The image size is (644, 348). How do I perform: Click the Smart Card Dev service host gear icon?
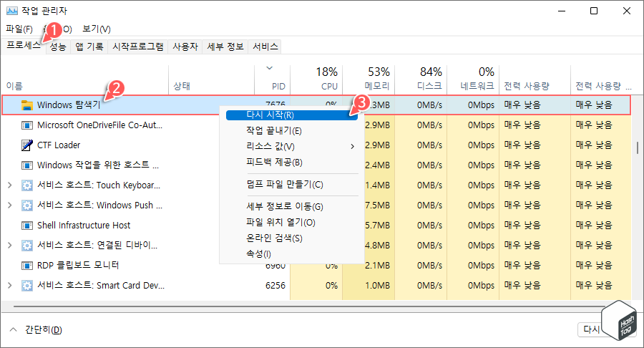pyautogui.click(x=26, y=285)
